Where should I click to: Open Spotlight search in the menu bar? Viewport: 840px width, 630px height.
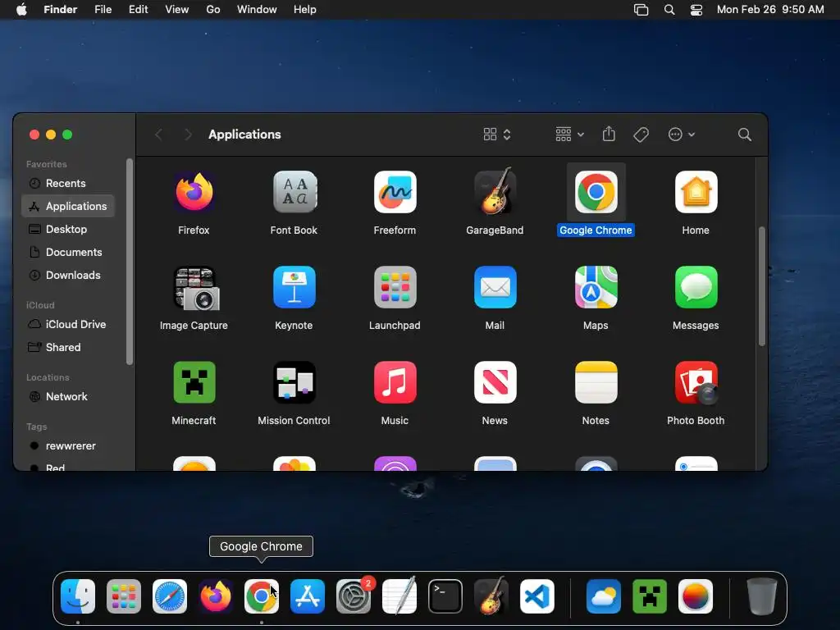click(669, 10)
